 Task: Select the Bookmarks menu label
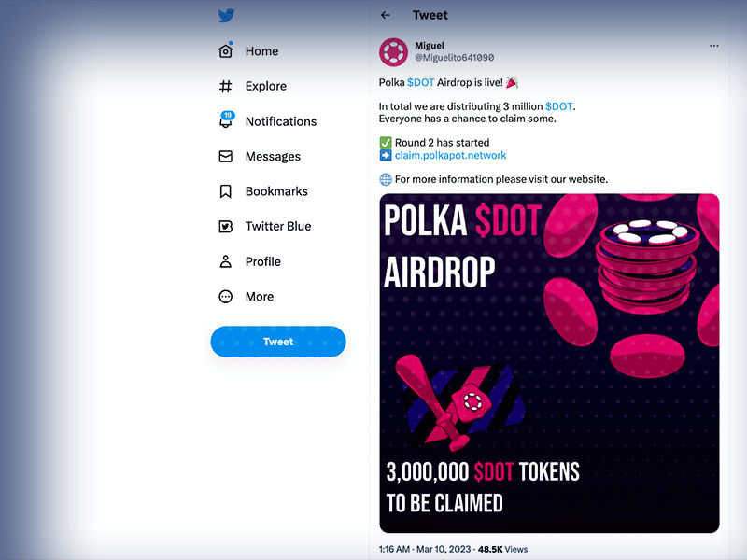click(276, 191)
